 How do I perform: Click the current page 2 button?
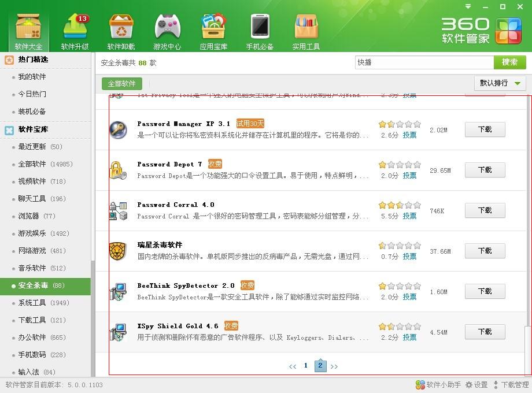[x=320, y=365]
